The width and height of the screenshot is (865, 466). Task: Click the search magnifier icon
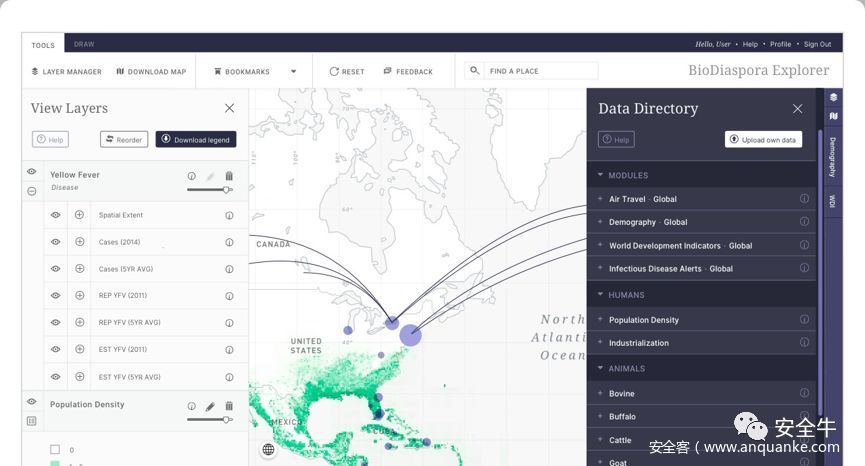pos(474,71)
